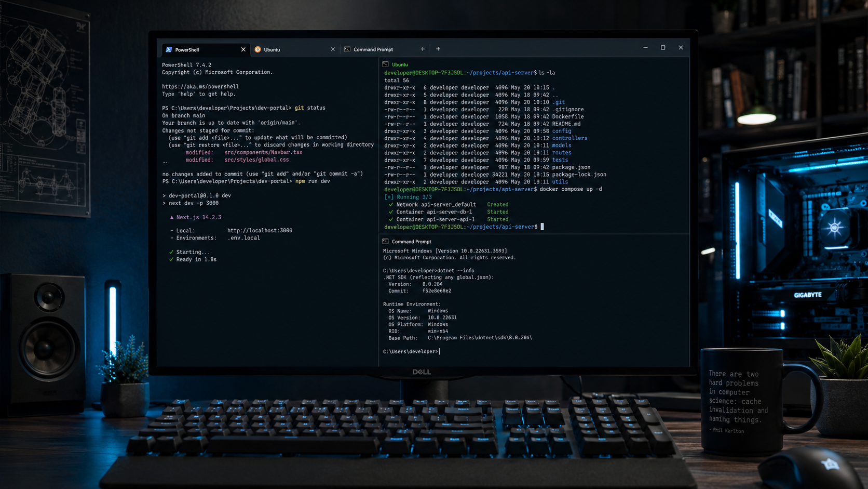
Task: Click the README.md file name
Action: coord(566,124)
